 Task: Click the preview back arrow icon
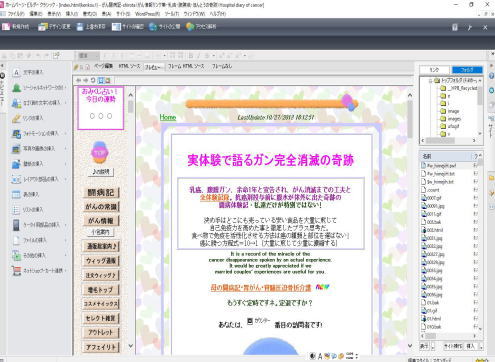(79, 80)
